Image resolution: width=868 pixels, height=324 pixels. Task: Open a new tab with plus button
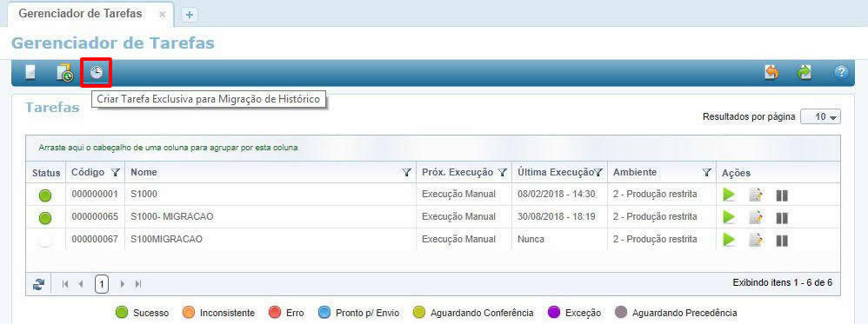(190, 15)
